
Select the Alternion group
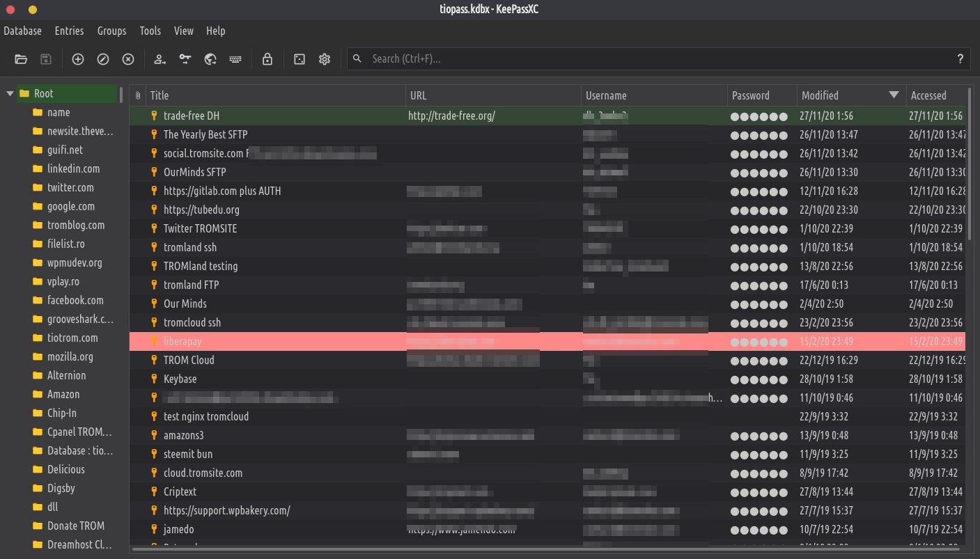coord(67,375)
